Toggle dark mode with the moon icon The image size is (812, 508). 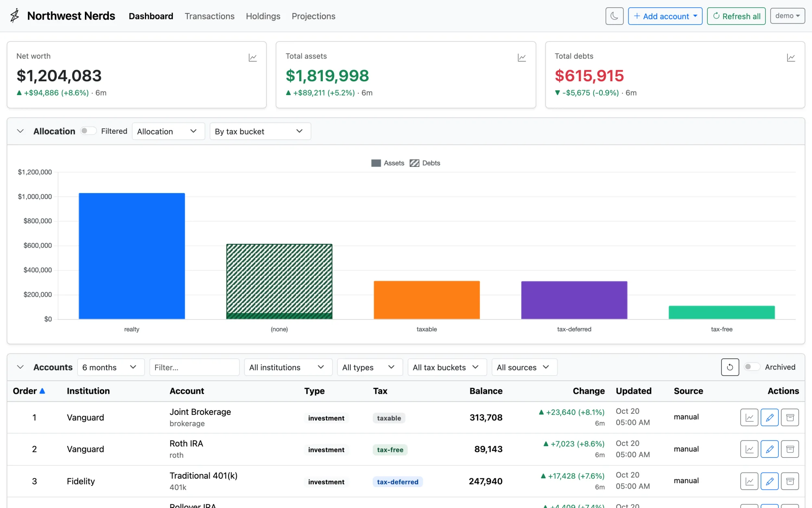click(614, 16)
